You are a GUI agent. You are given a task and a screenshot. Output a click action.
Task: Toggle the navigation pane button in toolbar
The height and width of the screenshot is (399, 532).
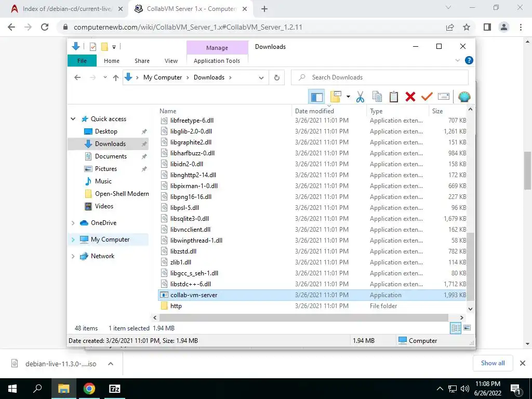316,97
